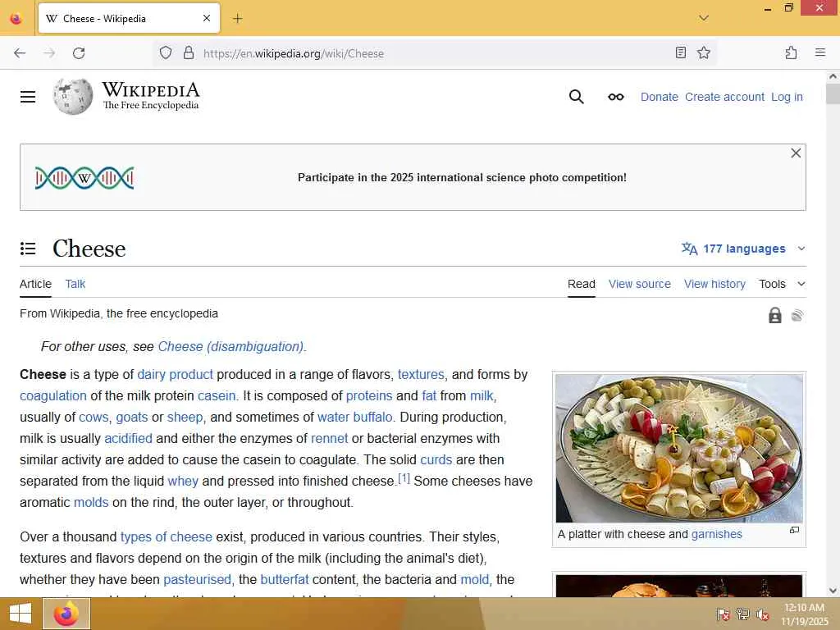
Task: Click the page protection padlock icon
Action: coord(774,315)
